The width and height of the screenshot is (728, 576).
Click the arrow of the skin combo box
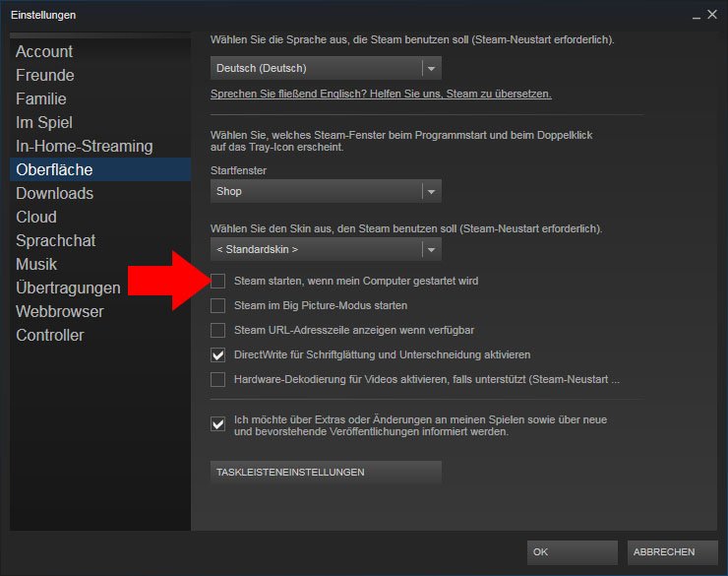pos(431,250)
